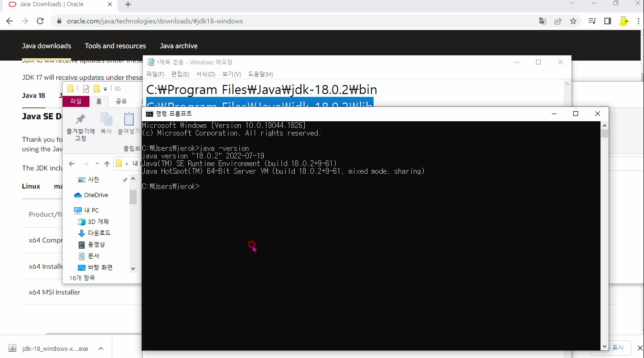Open 편집(E) menu in Notepad
Viewport: 644px width, 358px height.
click(x=180, y=74)
